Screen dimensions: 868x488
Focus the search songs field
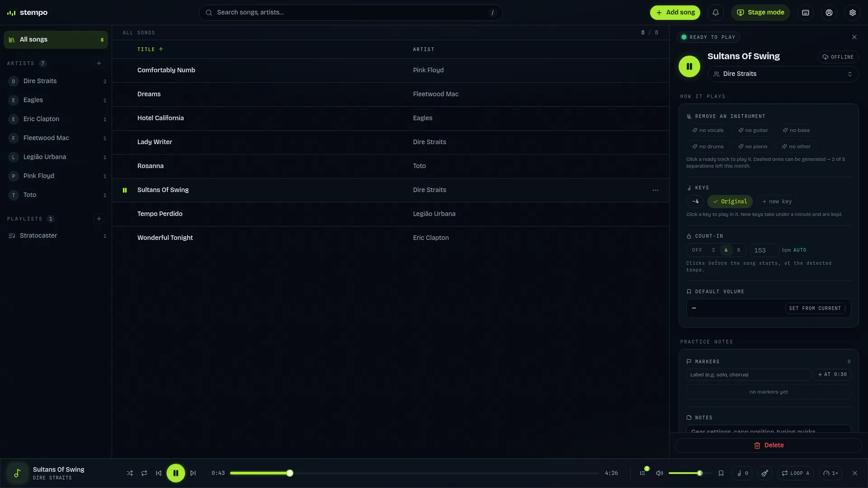click(350, 13)
